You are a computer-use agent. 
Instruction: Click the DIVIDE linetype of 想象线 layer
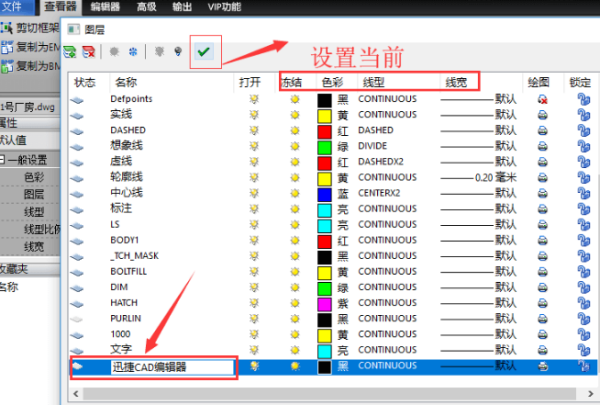[372, 146]
